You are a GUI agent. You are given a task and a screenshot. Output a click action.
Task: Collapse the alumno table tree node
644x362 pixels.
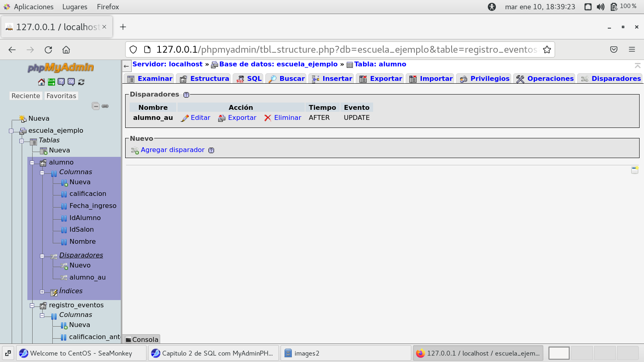(x=32, y=163)
